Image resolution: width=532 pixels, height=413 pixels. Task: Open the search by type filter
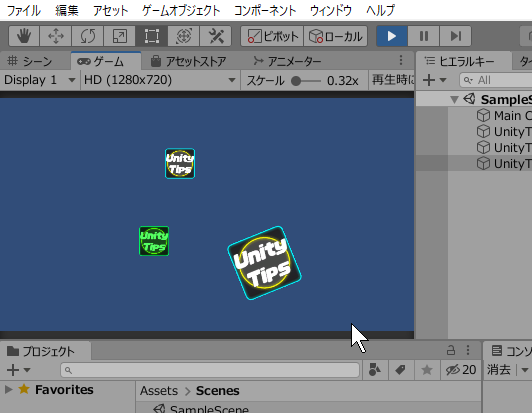coord(375,370)
